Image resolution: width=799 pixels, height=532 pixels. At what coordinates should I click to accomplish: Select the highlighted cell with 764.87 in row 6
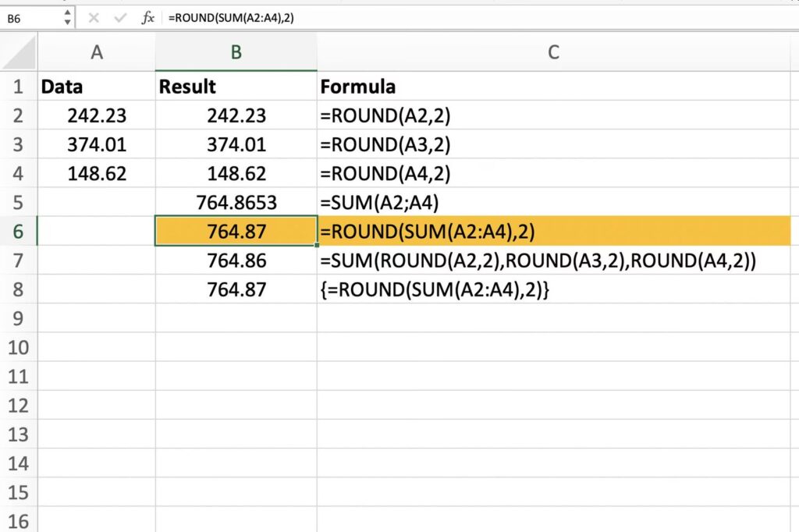click(236, 232)
